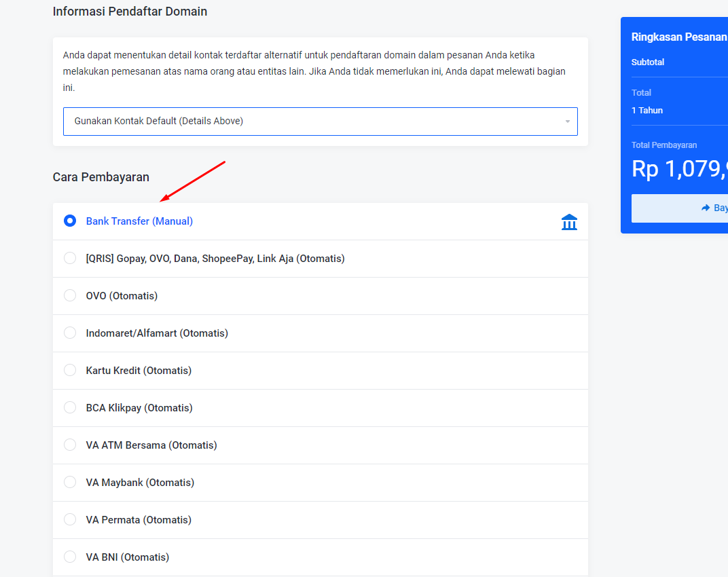728x577 pixels.
Task: Click the bank building icon
Action: 569,222
